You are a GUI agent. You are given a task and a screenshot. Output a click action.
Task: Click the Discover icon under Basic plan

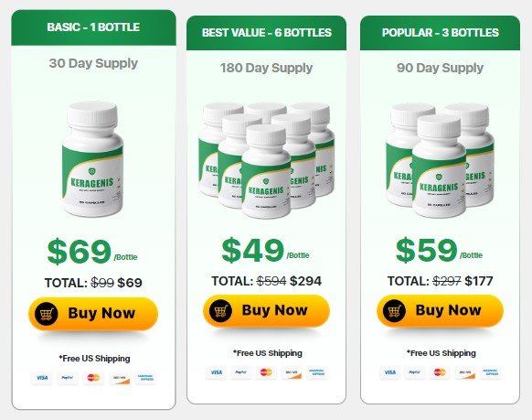tap(120, 378)
